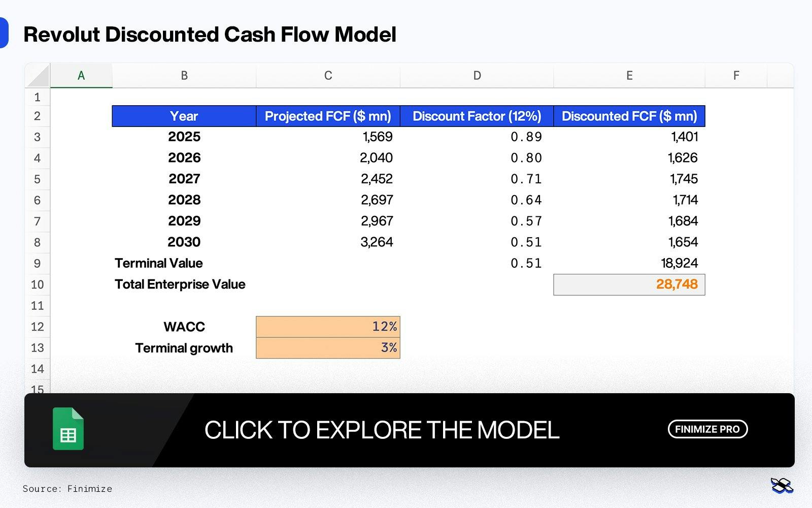This screenshot has width=812, height=508.
Task: Select projected FCF value 2,040
Action: 328,158
